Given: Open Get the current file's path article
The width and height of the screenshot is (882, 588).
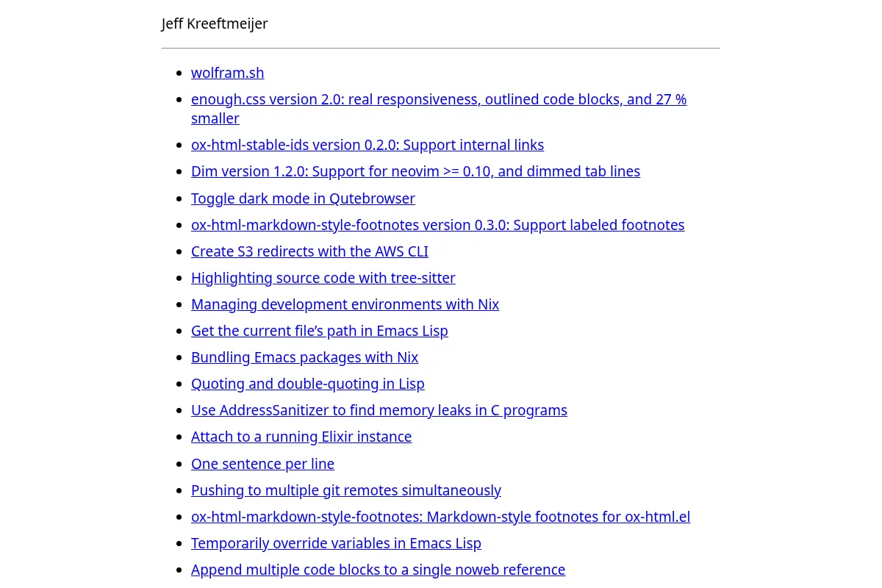Looking at the screenshot, I should (319, 331).
